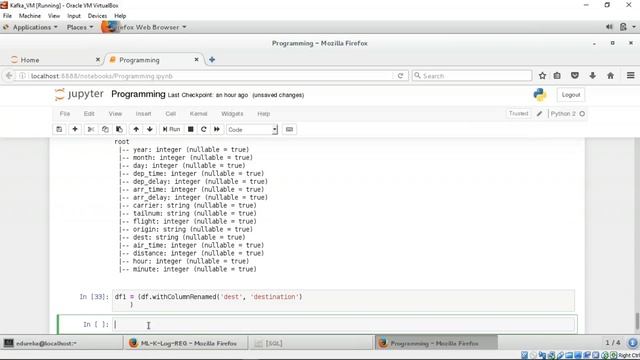
Task: Open the command palette keyboard icon
Action: (x=289, y=129)
